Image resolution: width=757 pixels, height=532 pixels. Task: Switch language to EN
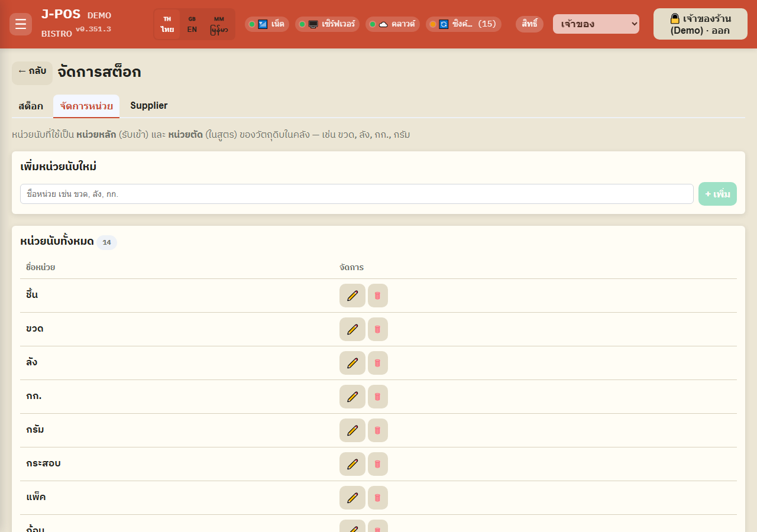(192, 24)
